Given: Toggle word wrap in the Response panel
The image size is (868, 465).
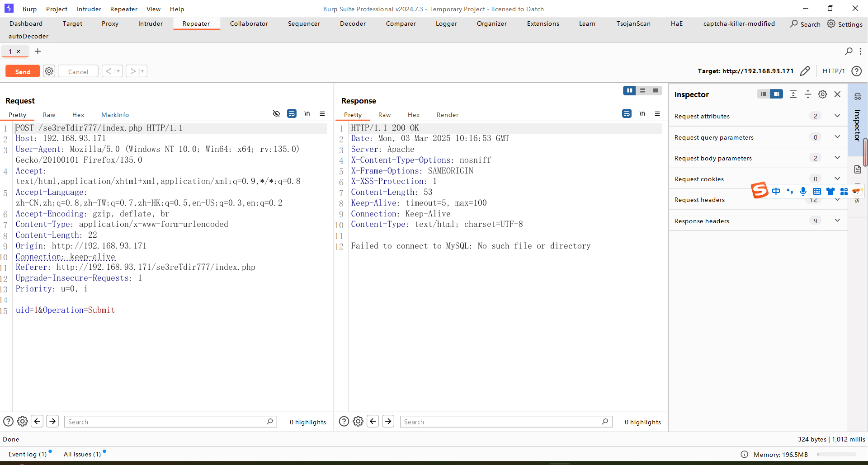Looking at the screenshot, I should pos(627,114).
